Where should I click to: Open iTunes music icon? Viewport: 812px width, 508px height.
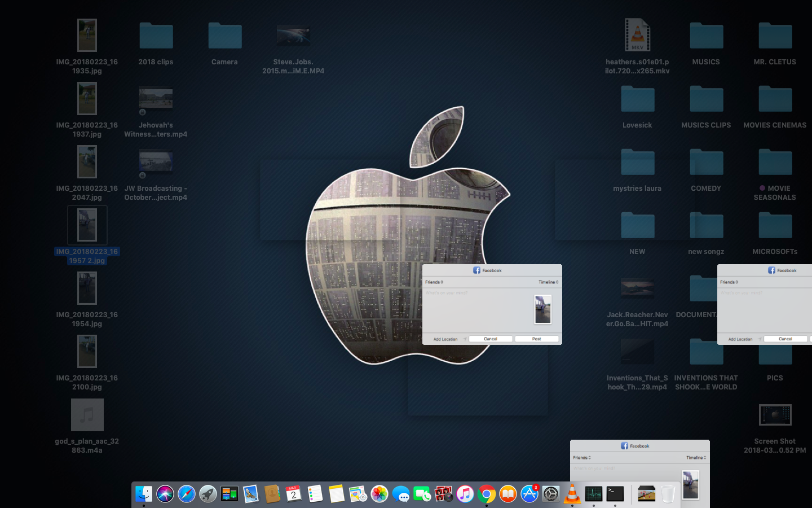(x=465, y=494)
